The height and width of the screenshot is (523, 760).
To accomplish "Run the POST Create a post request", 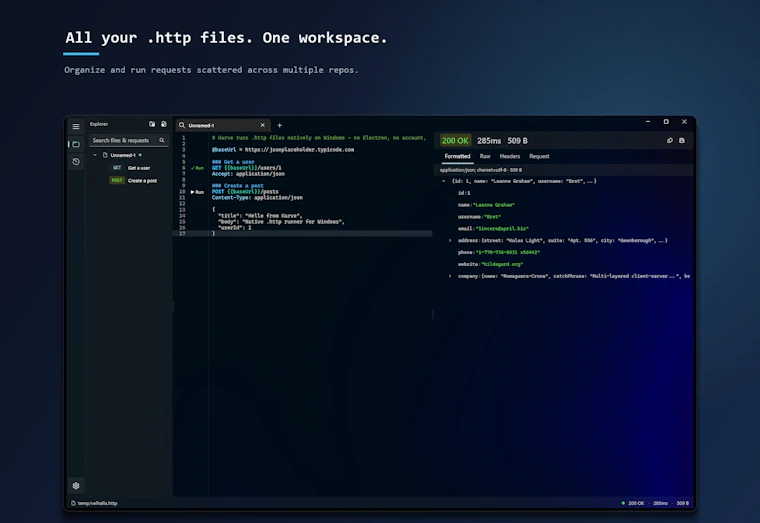I will [197, 192].
